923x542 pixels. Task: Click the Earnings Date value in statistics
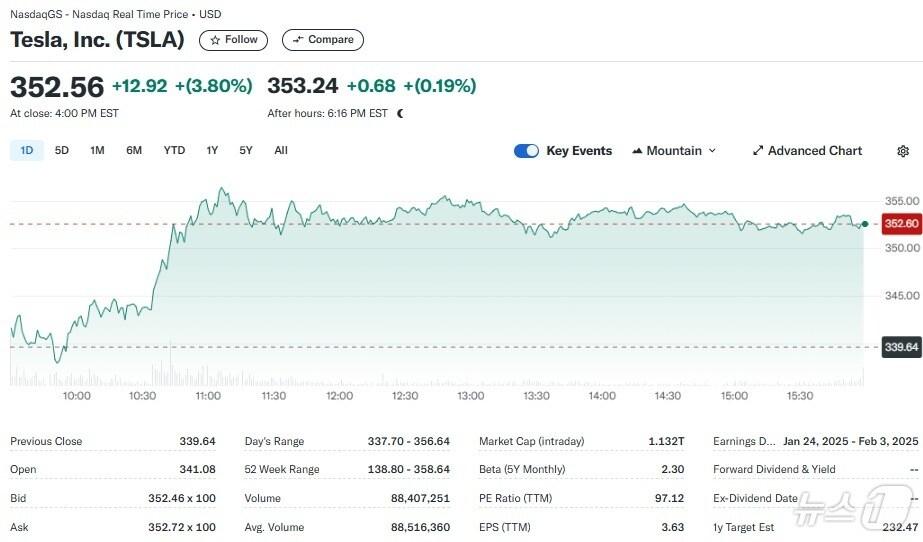coord(850,441)
